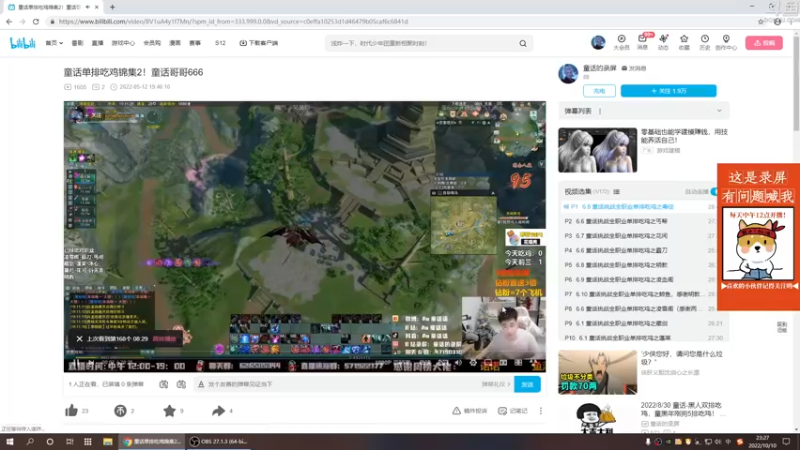Open the recommended video 垃圾不分类 thumbnail
This screenshot has height=450, width=800.
597,372
